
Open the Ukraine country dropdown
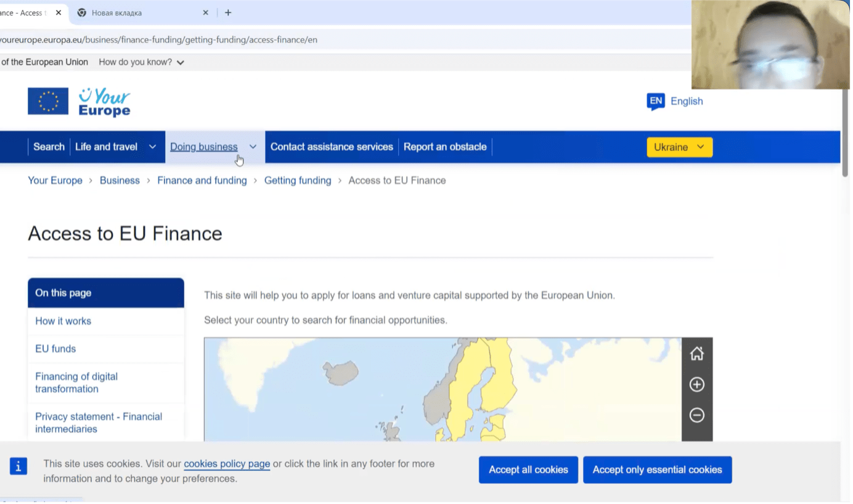pos(679,147)
